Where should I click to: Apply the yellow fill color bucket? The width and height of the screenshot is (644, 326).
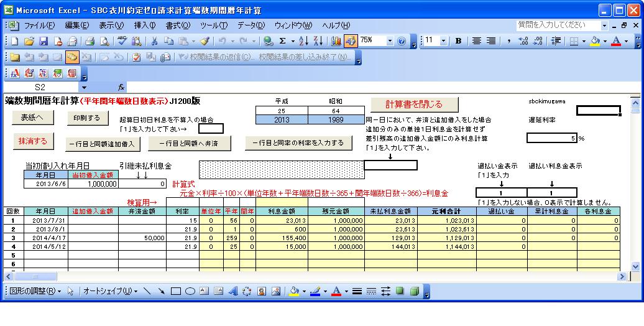(595, 41)
